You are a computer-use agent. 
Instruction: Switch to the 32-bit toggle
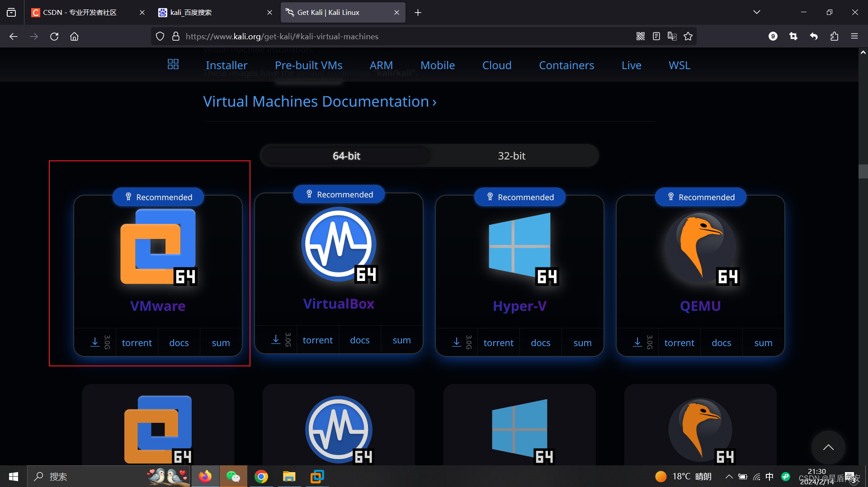pos(512,156)
